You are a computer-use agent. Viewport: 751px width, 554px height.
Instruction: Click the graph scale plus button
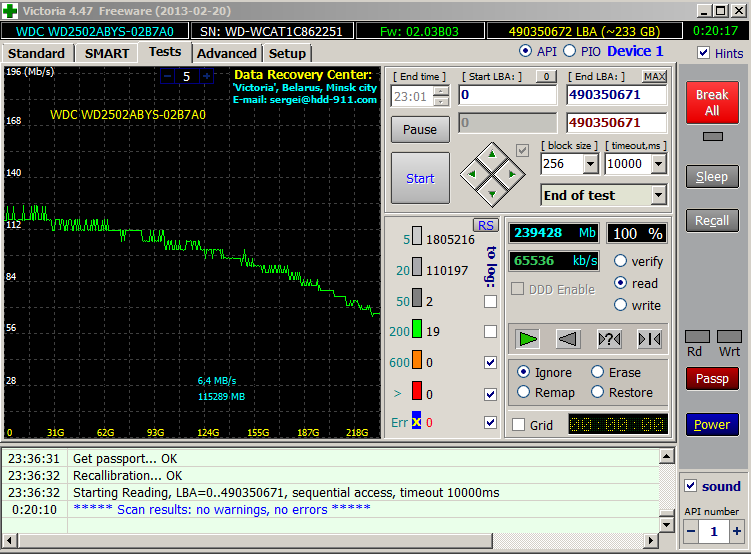click(206, 76)
